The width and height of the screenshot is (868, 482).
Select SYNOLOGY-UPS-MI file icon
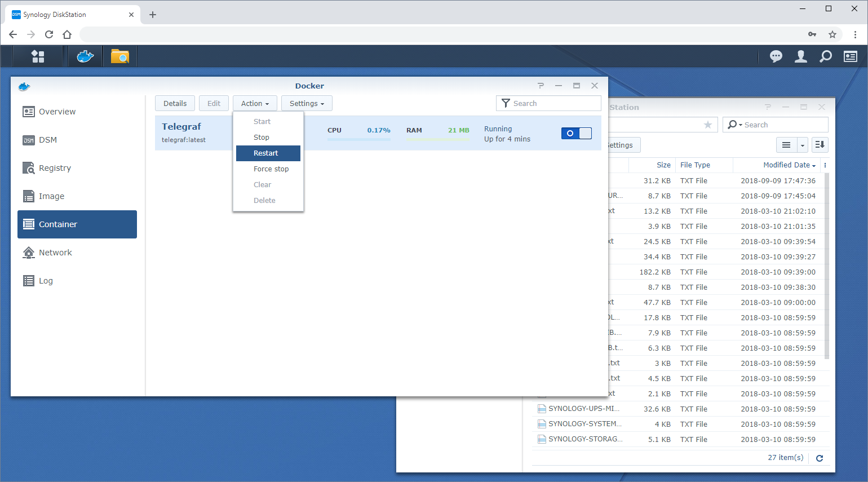tap(542, 409)
